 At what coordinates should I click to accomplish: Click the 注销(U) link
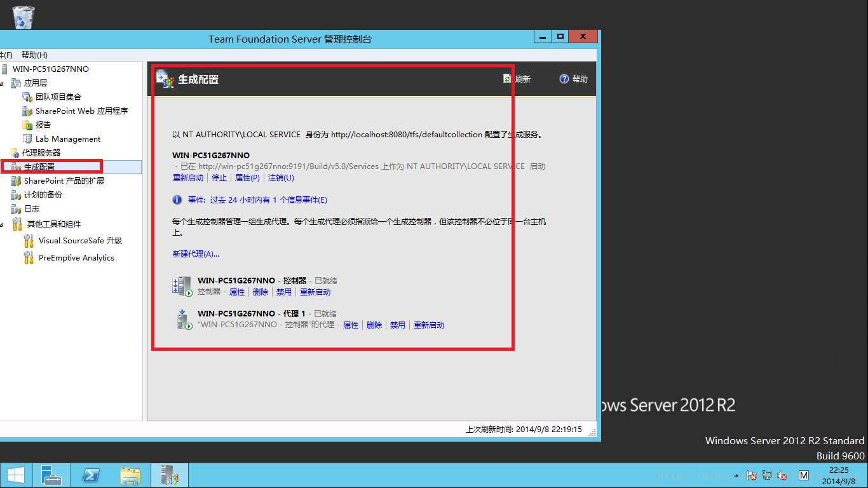(281, 178)
